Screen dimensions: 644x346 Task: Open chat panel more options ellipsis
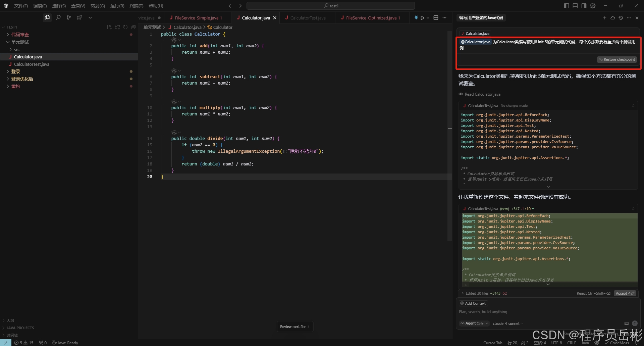tap(629, 18)
